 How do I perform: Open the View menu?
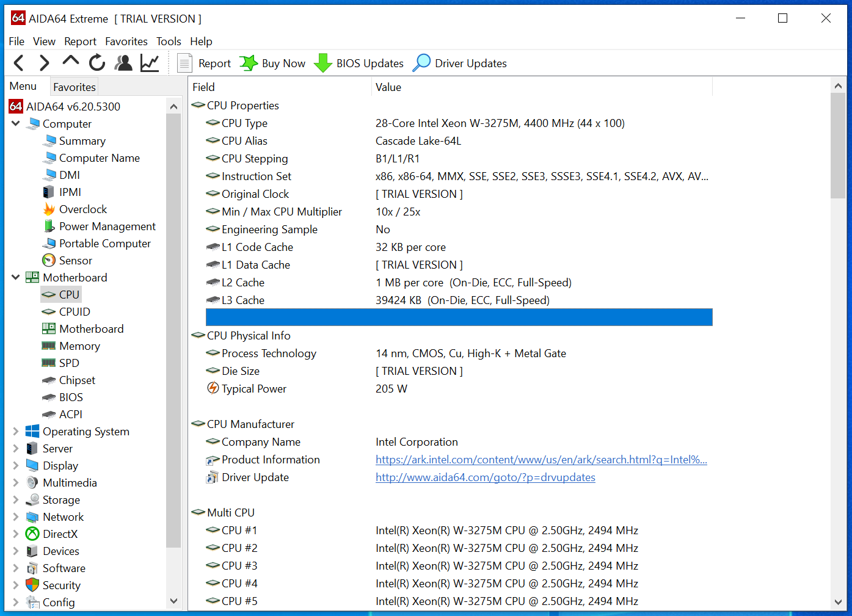click(x=44, y=41)
